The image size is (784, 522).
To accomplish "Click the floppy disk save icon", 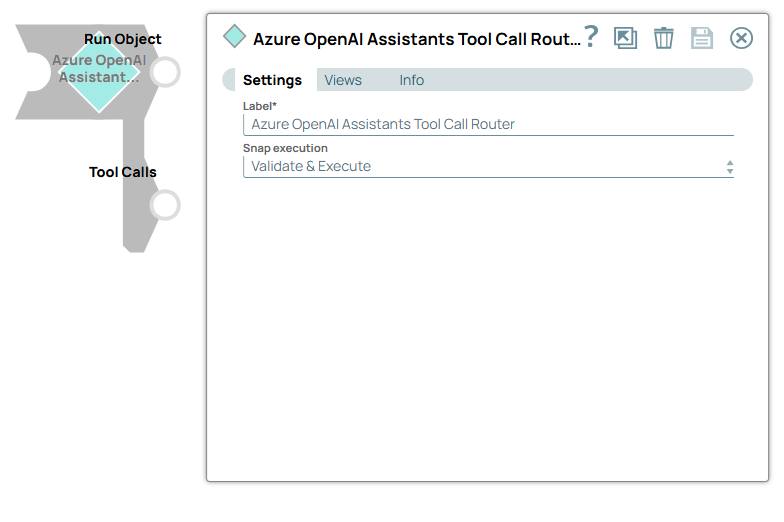I will coord(702,38).
